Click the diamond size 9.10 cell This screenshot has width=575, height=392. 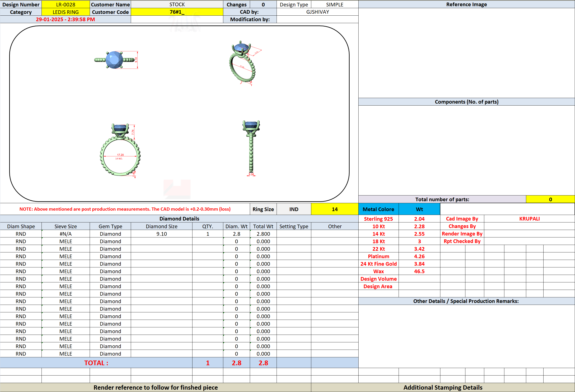[162, 234]
